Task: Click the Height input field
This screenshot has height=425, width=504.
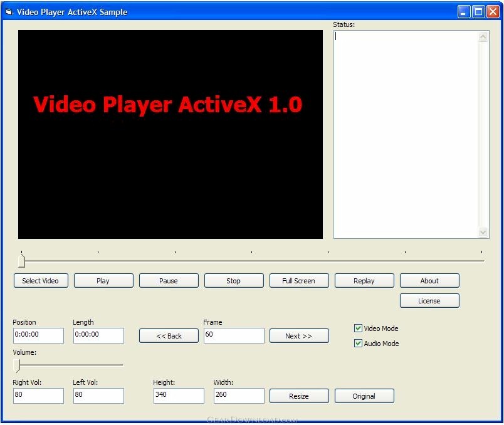Action: coord(179,396)
